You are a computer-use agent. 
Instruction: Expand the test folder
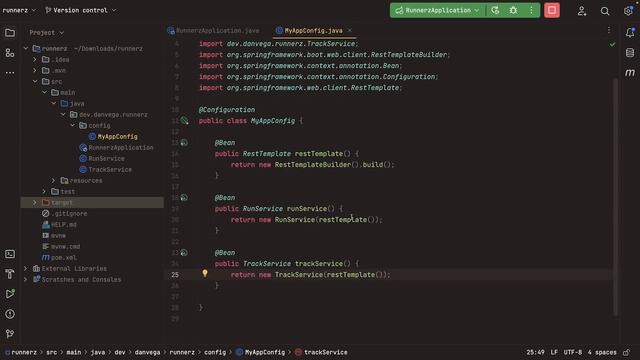[44, 191]
